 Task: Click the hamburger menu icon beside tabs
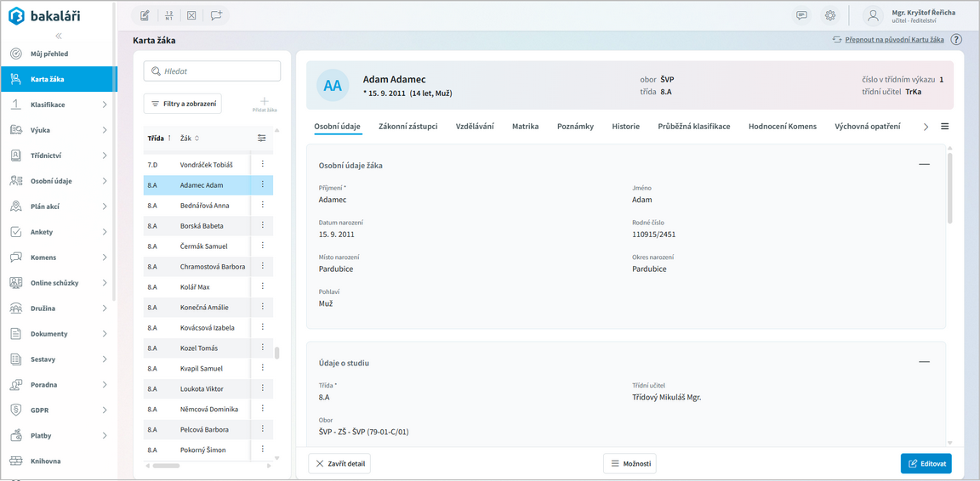[944, 127]
